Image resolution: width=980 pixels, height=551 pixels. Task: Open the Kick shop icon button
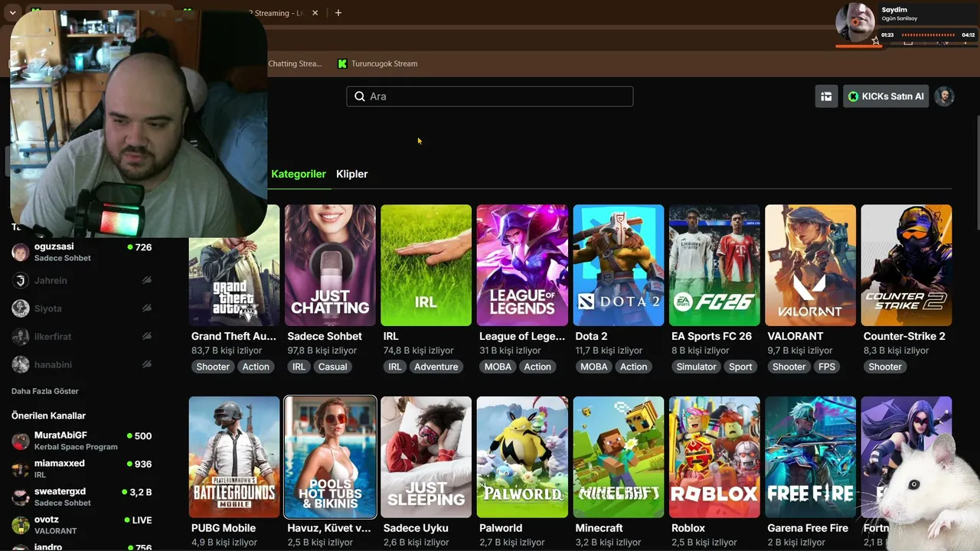pos(826,96)
